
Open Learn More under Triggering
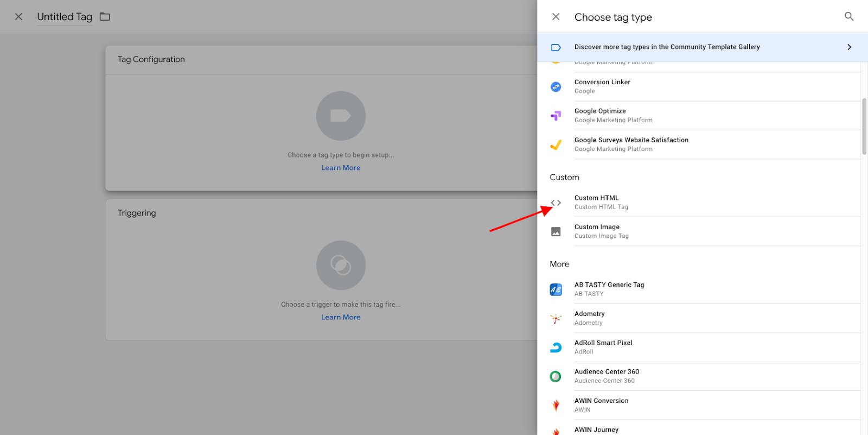341,317
